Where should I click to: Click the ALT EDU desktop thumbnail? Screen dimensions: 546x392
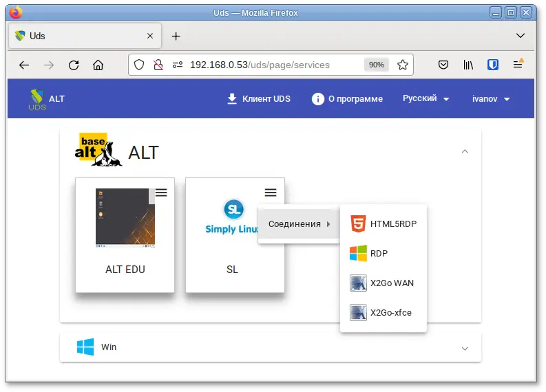coord(125,218)
